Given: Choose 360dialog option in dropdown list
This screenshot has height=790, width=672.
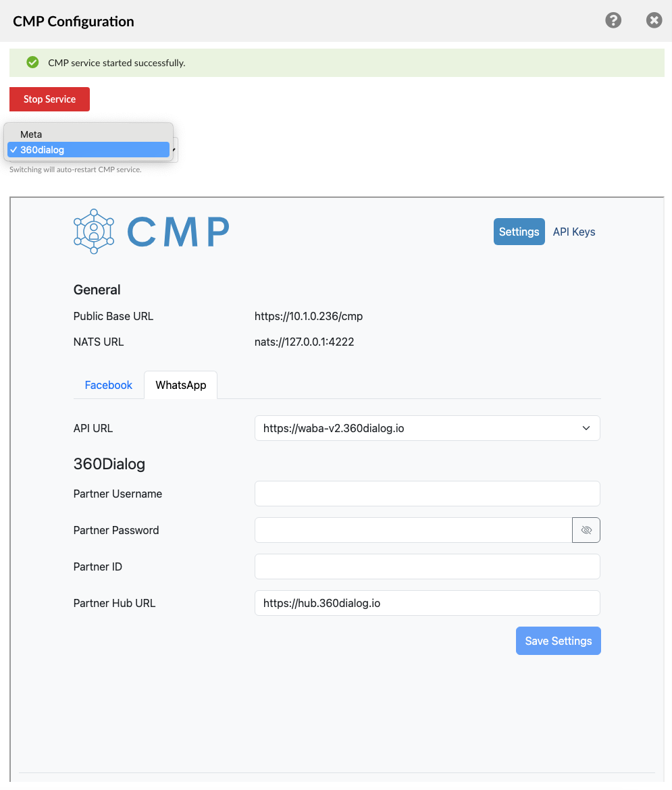Looking at the screenshot, I should 42,150.
